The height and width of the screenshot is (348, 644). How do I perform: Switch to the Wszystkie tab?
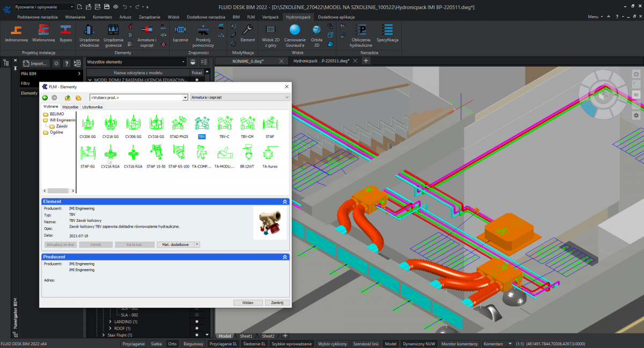(70, 107)
